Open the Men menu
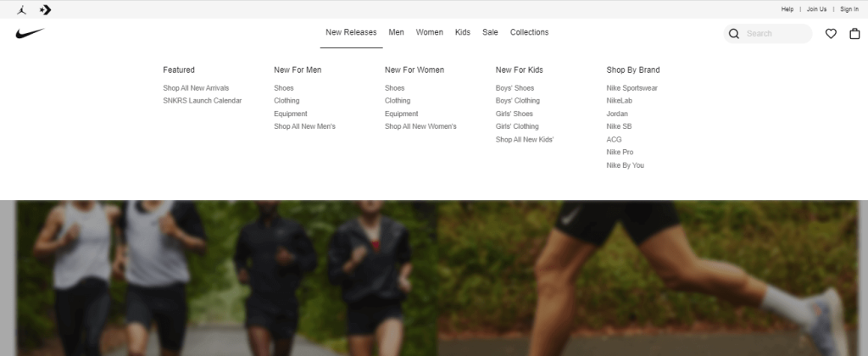This screenshot has width=868, height=356. tap(397, 32)
